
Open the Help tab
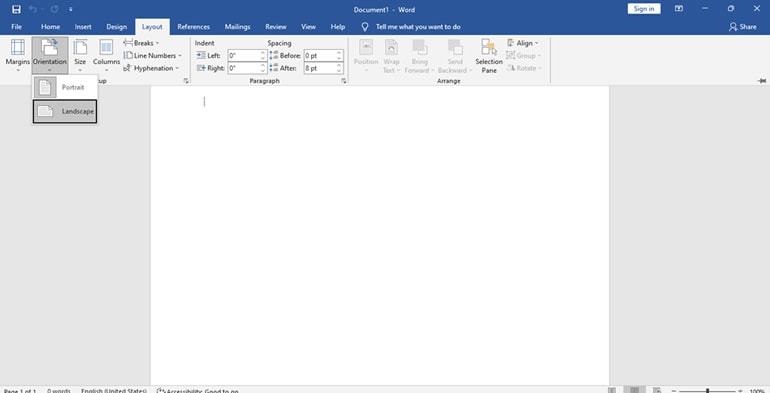(x=337, y=27)
